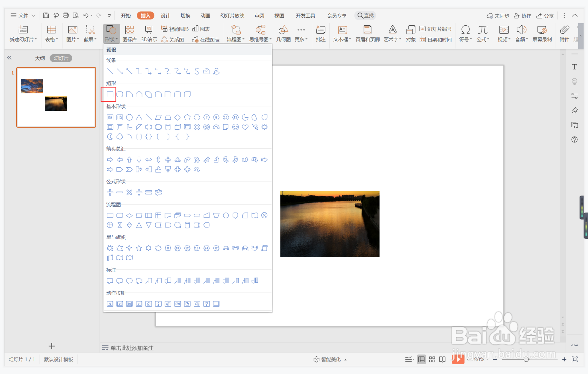
Task: Insert an 对象 object
Action: tap(410, 34)
